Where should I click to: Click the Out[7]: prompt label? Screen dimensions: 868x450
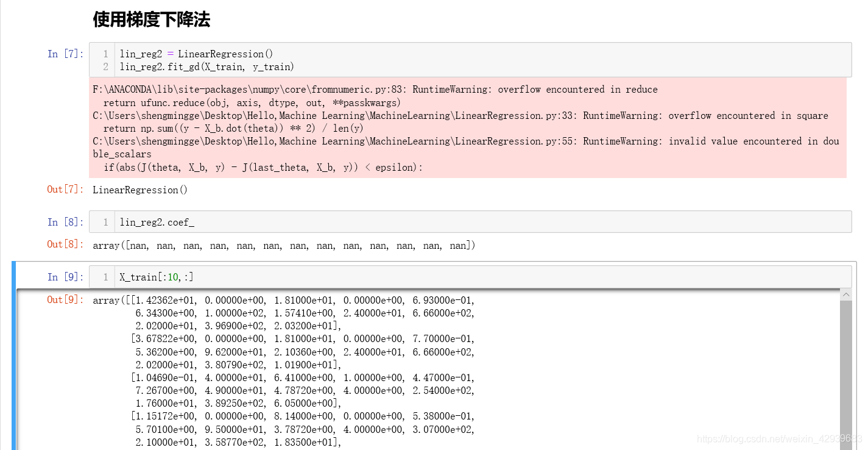pyautogui.click(x=66, y=190)
